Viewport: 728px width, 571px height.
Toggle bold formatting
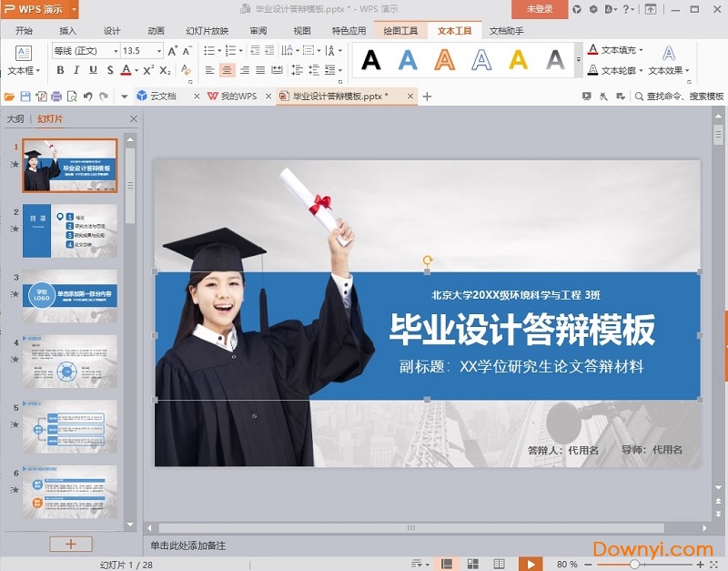coord(59,68)
